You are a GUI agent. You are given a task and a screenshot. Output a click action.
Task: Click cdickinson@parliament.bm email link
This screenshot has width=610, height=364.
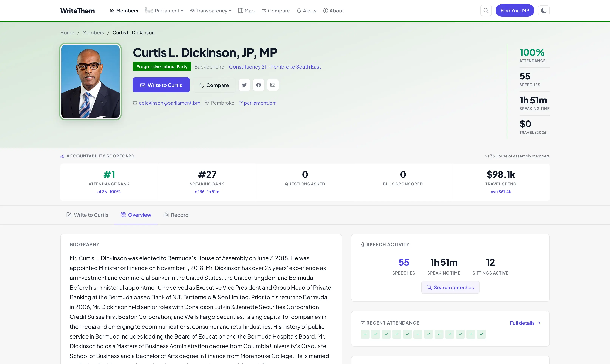(x=169, y=103)
